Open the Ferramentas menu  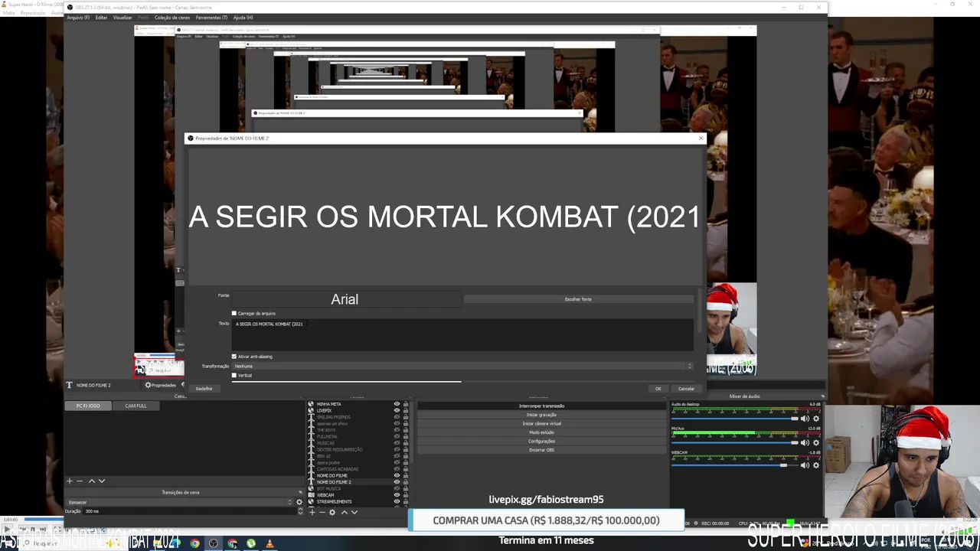pos(211,18)
